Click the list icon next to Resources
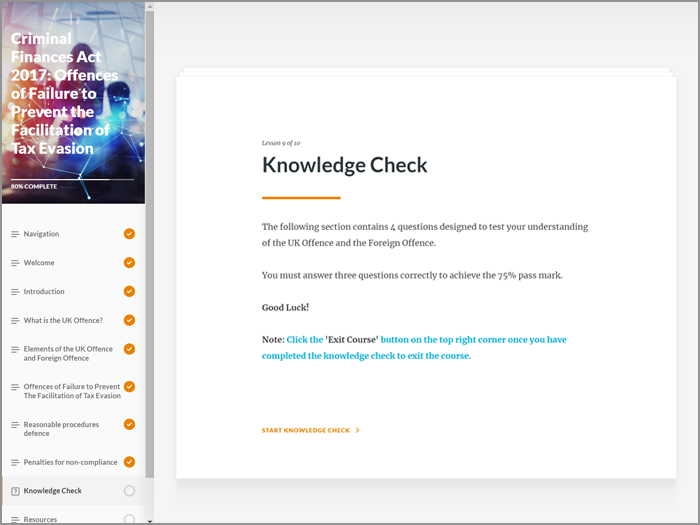Screen dimensions: 700x525 [15, 519]
